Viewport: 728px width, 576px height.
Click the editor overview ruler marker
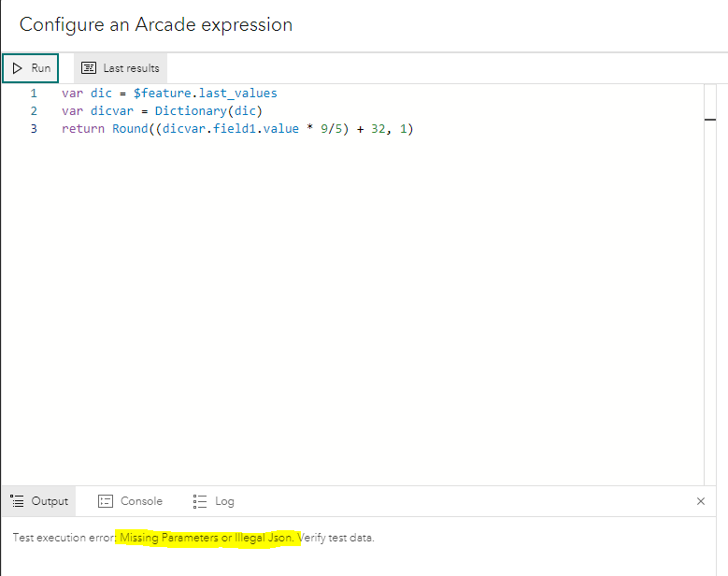(710, 119)
